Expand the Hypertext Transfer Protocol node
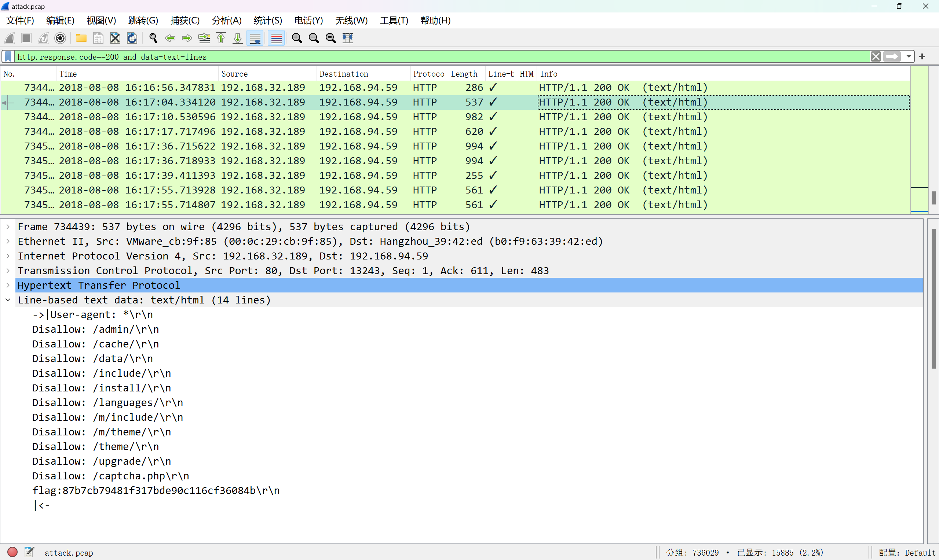 coord(8,285)
